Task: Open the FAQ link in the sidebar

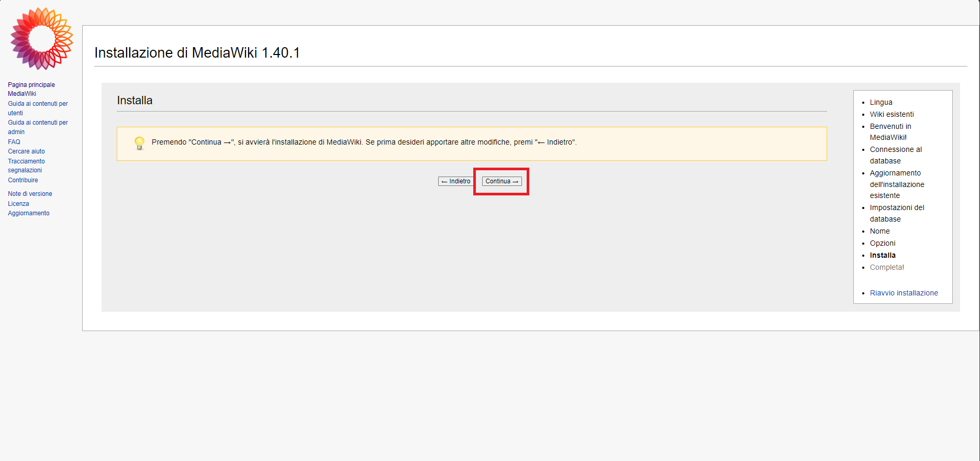Action: (x=14, y=142)
